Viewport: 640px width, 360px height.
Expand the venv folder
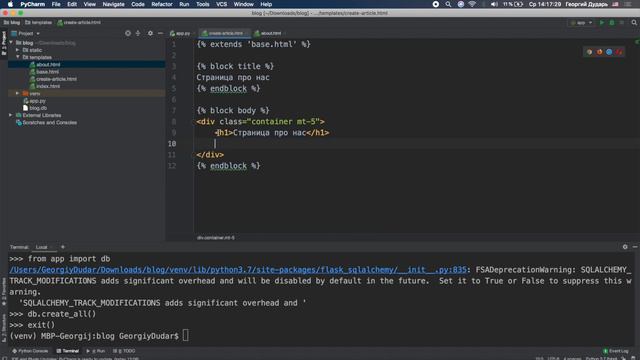coord(18,93)
